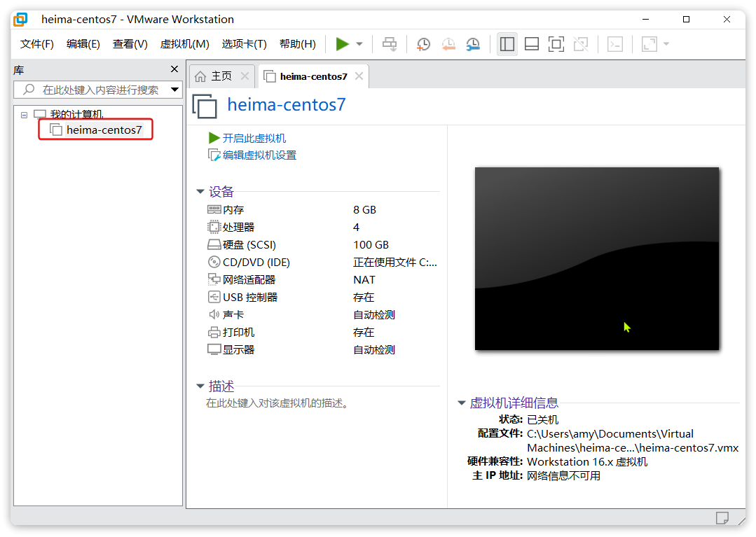Click 开启此虚拟机 to power on
Viewport: 756px width, 537px height.
[x=254, y=139]
